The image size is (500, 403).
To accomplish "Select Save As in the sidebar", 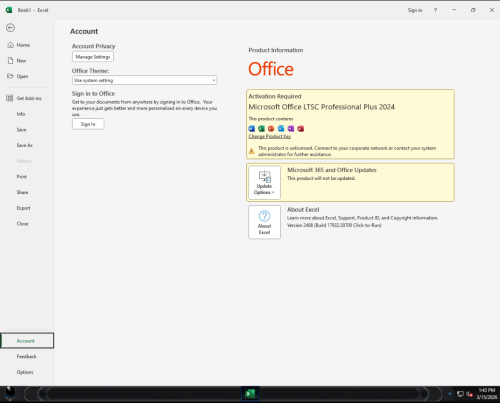I will coord(25,145).
